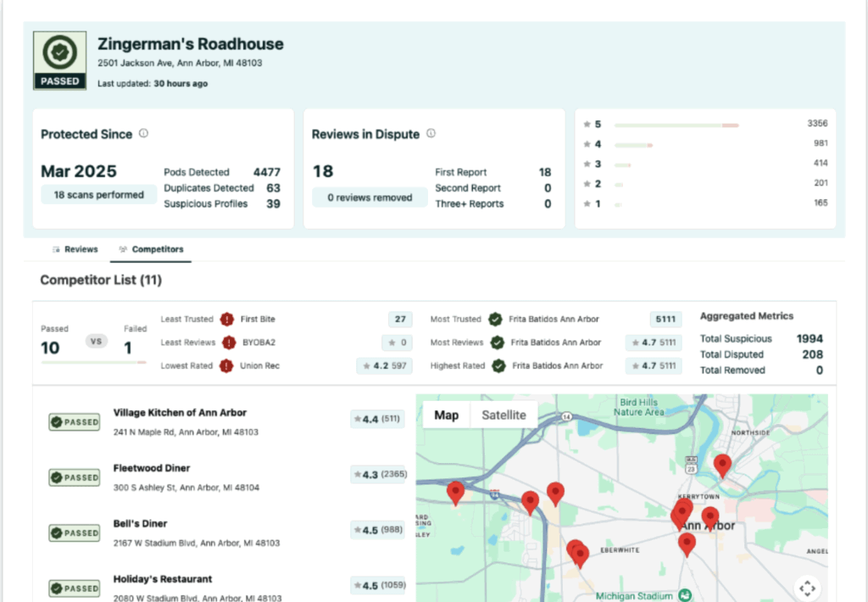
Task: Open the Holiday's Restaurant competitor entry
Action: click(x=163, y=579)
